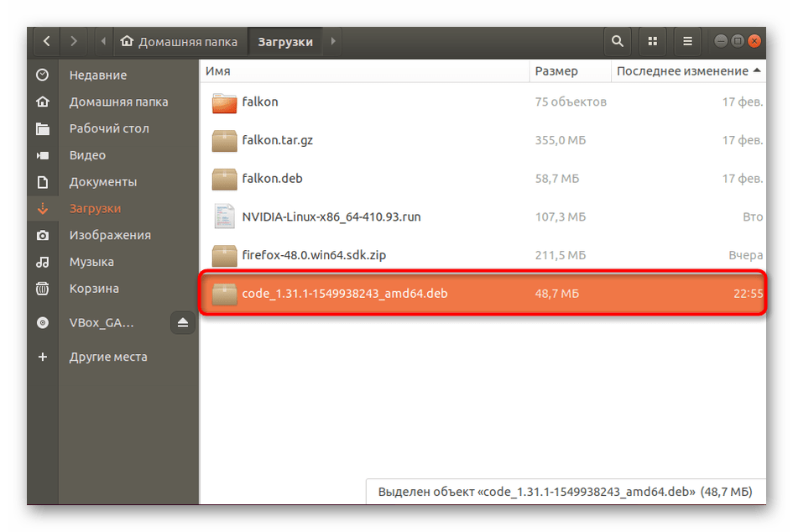Image resolution: width=793 pixels, height=532 pixels.
Task: Click the music note icon beside Музыка
Action: (43, 262)
